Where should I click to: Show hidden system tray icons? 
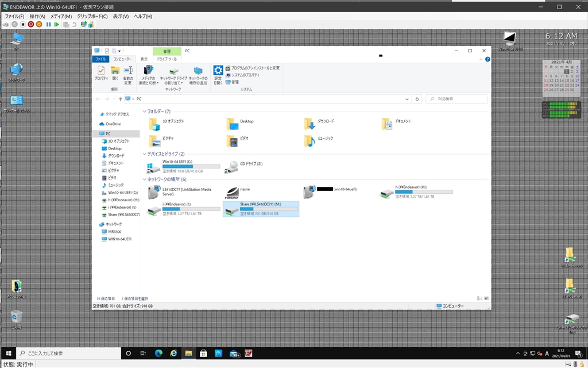pos(518,354)
